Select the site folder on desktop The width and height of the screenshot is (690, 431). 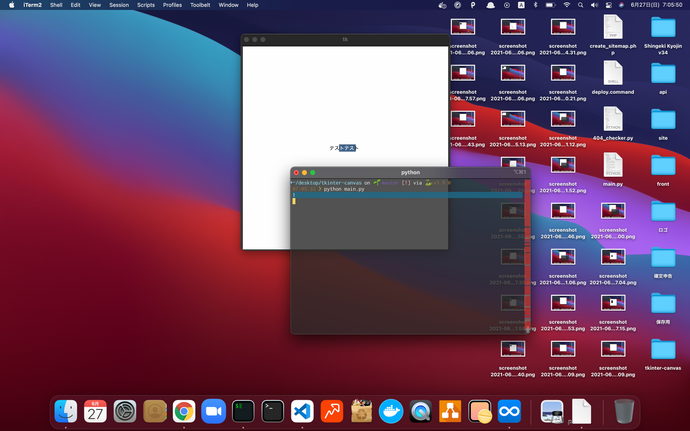663,119
